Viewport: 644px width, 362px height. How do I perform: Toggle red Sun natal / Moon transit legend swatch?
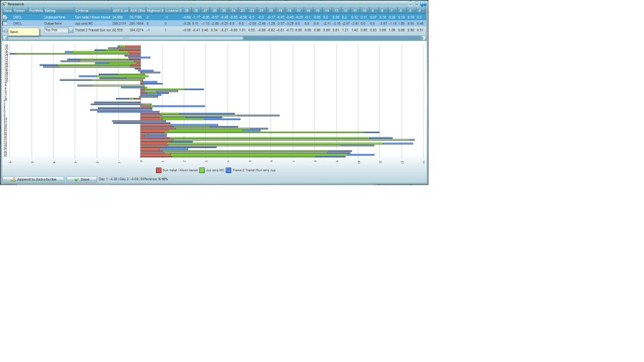pyautogui.click(x=159, y=170)
